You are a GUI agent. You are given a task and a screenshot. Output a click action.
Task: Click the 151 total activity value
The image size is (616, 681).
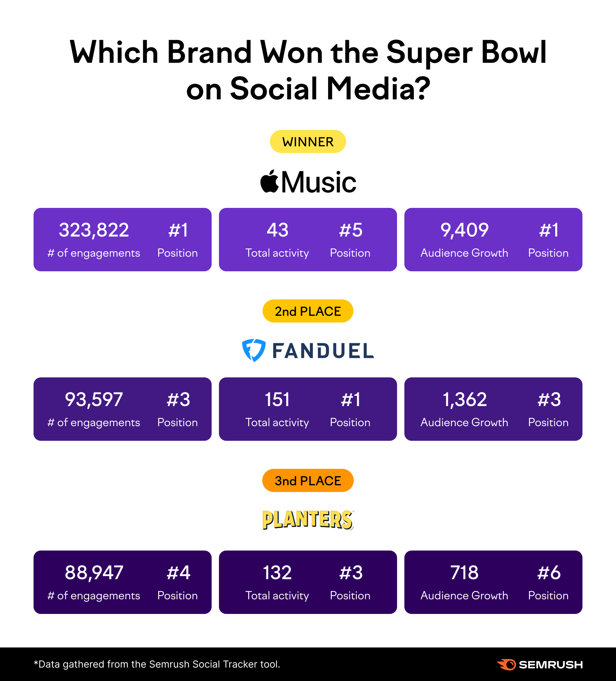pos(277,400)
